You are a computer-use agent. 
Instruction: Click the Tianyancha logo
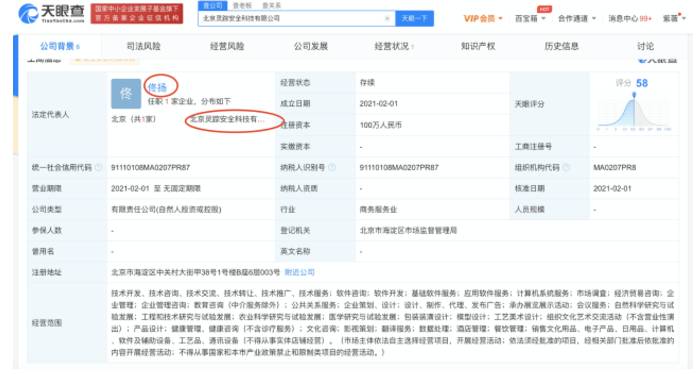point(51,13)
